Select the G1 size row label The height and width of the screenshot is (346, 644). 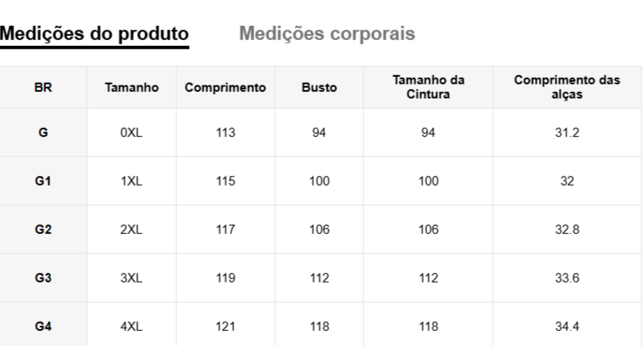click(43, 181)
